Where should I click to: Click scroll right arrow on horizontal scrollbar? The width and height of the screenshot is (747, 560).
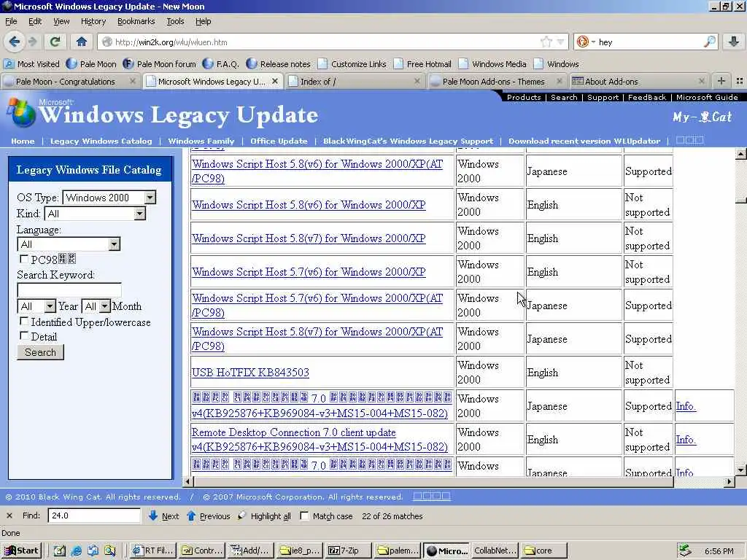click(729, 482)
